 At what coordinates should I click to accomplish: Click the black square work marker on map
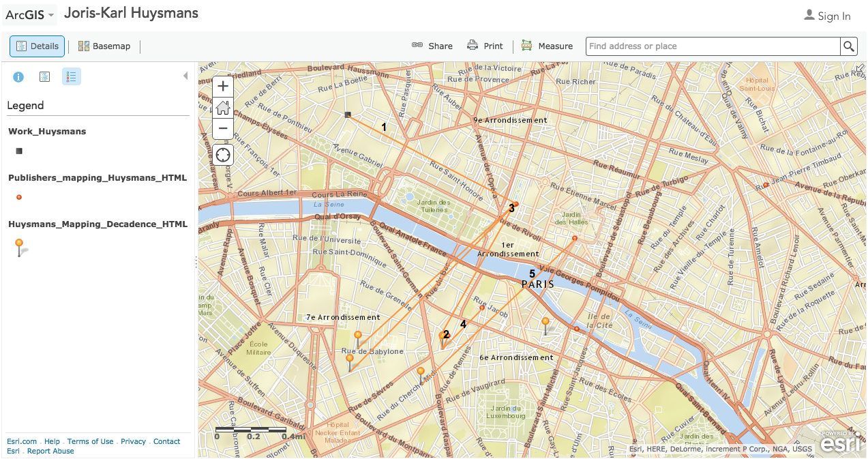coord(348,115)
